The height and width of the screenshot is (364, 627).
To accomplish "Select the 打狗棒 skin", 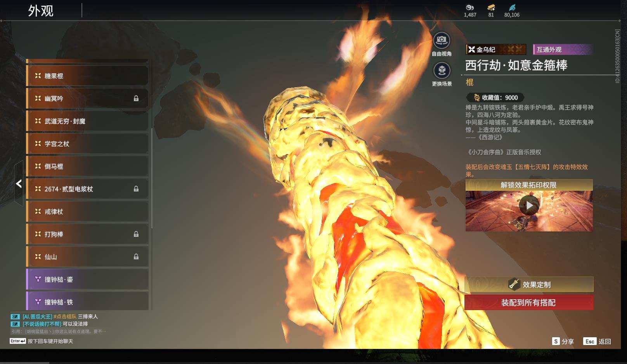I will point(87,234).
